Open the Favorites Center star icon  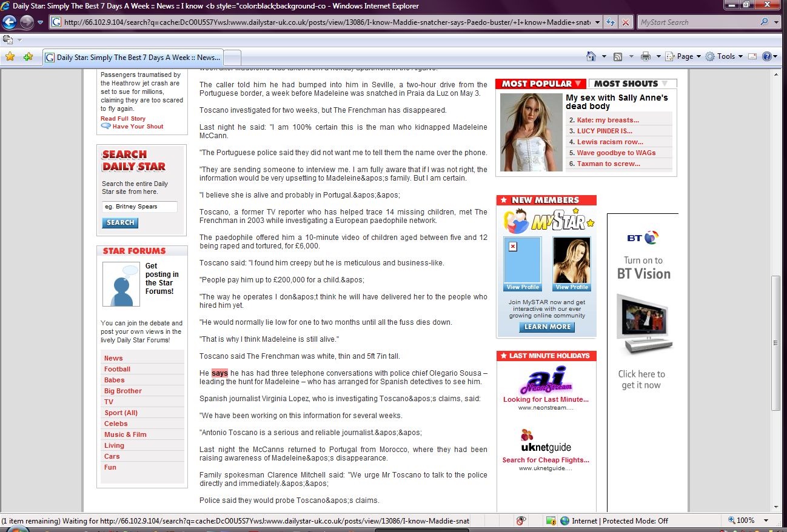[10, 57]
